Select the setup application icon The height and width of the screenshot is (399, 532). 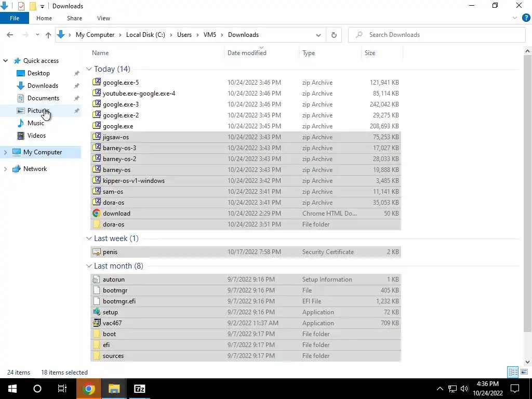point(97,312)
